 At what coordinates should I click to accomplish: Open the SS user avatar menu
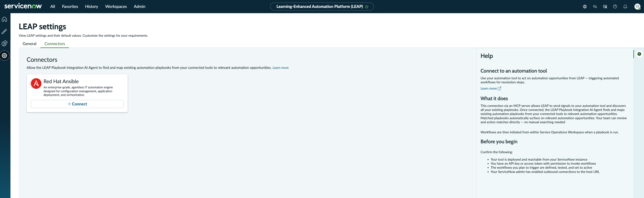[x=637, y=7]
